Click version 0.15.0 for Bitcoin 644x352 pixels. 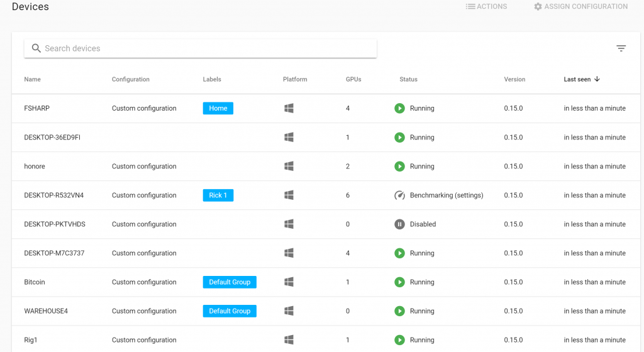click(513, 282)
